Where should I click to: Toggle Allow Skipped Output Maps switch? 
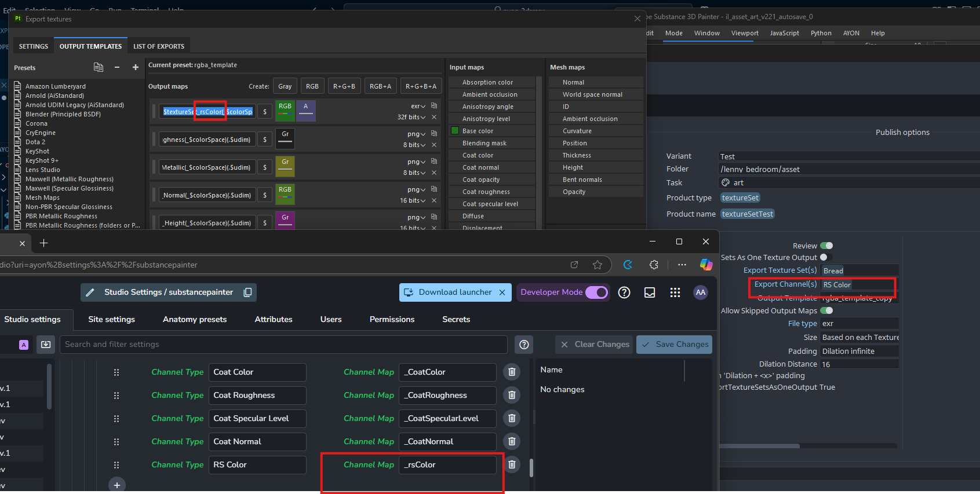point(826,310)
